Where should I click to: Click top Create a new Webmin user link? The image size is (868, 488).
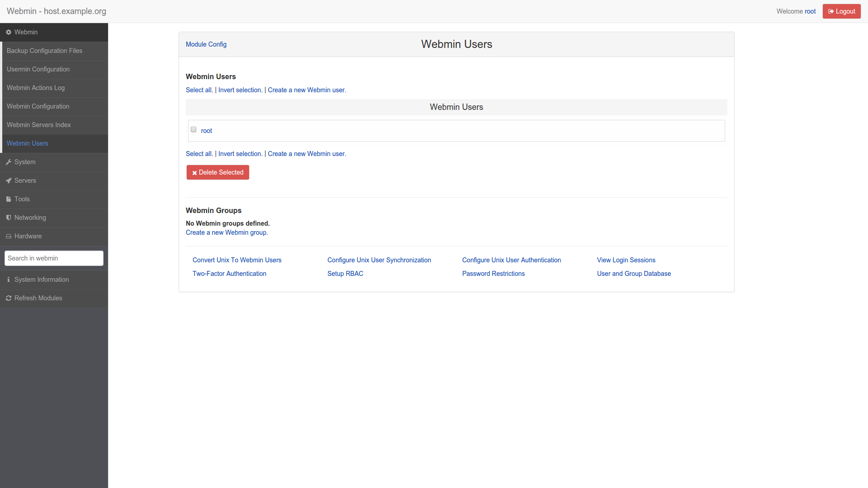pyautogui.click(x=307, y=90)
